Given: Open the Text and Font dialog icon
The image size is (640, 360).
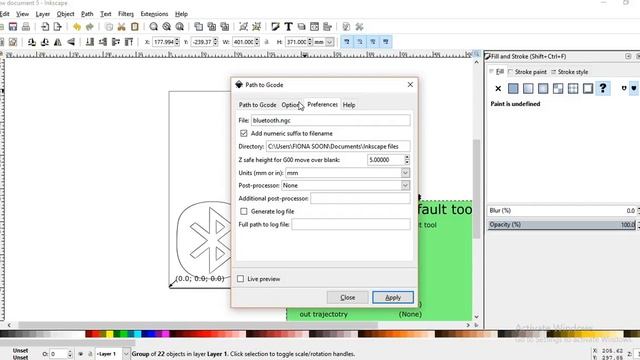Looking at the screenshot, I should coord(288,27).
